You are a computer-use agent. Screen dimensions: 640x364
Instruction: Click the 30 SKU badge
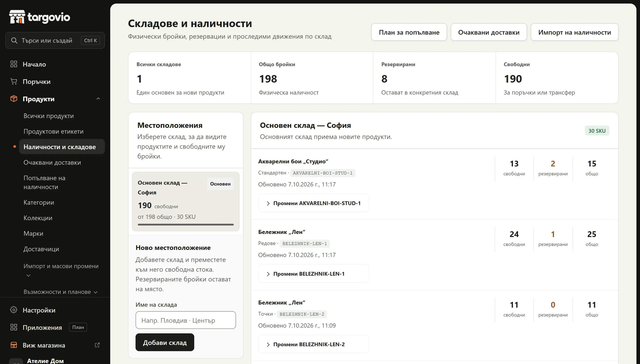pos(597,131)
